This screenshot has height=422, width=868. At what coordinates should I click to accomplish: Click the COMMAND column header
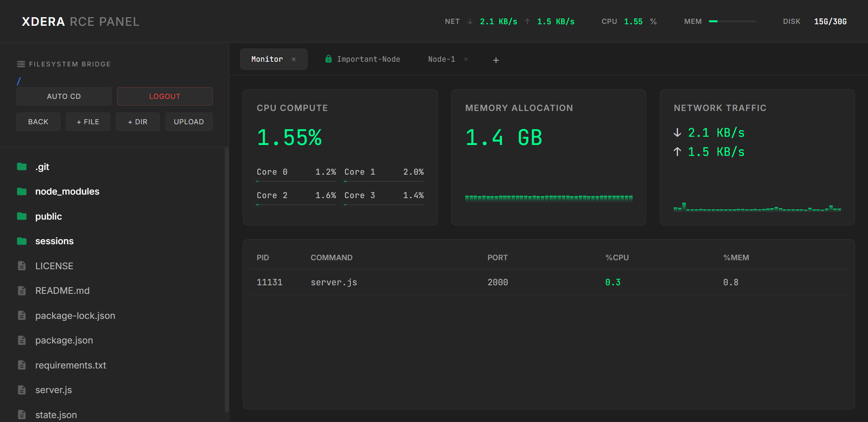332,258
